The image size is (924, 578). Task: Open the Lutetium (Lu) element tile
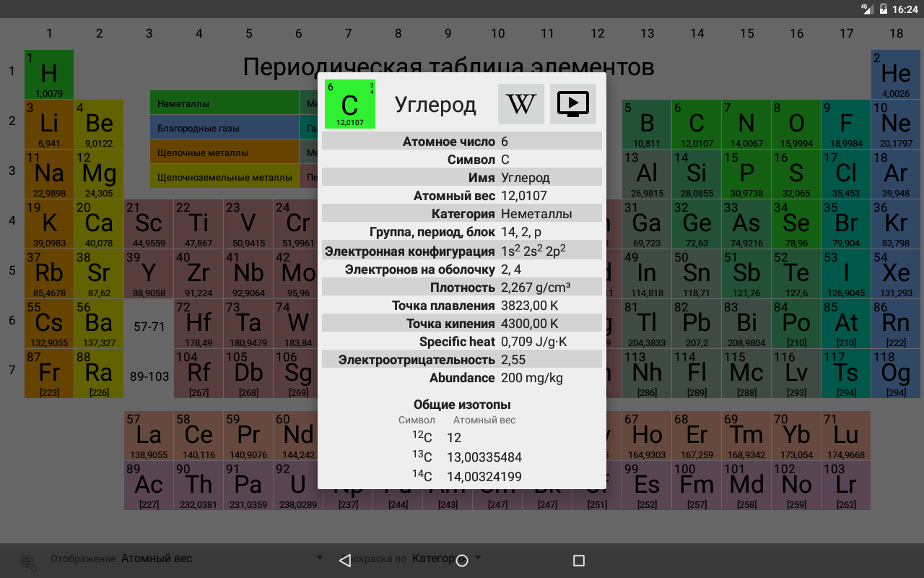point(846,436)
